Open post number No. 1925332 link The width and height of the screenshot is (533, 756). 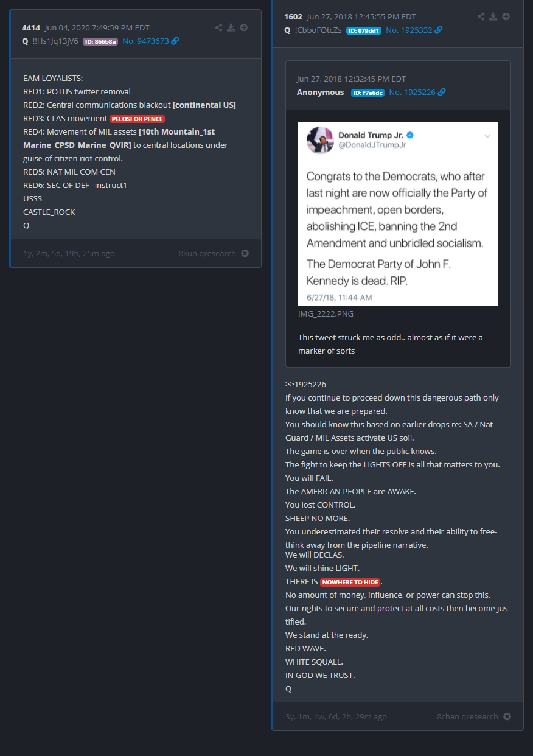click(x=409, y=30)
